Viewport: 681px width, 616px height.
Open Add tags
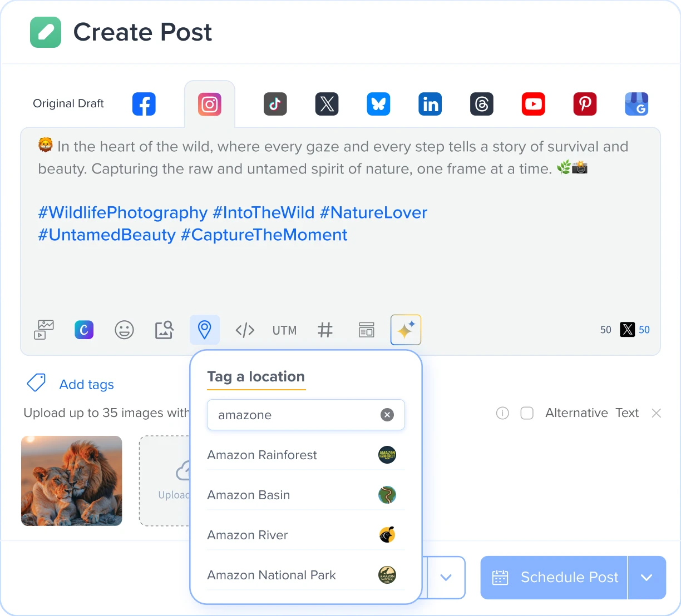coord(86,384)
